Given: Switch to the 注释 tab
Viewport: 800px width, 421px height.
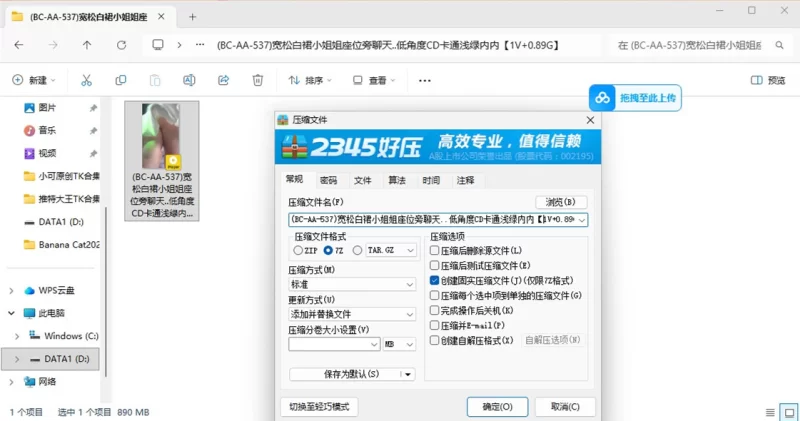Looking at the screenshot, I should pyautogui.click(x=465, y=180).
